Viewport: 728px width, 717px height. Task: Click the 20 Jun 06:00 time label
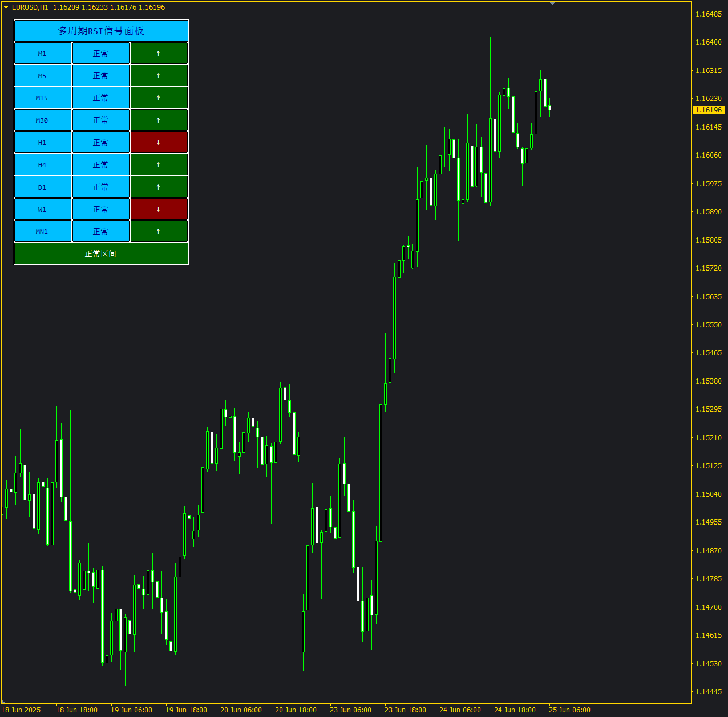[x=241, y=710]
